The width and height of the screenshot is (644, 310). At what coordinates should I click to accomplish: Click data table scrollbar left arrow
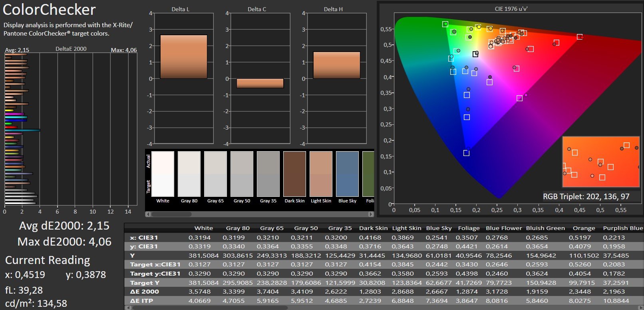pyautogui.click(x=127, y=308)
